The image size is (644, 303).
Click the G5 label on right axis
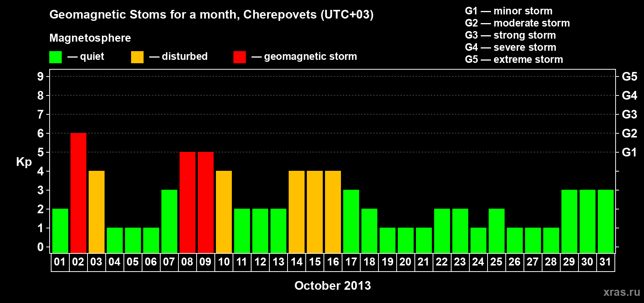[x=630, y=77]
